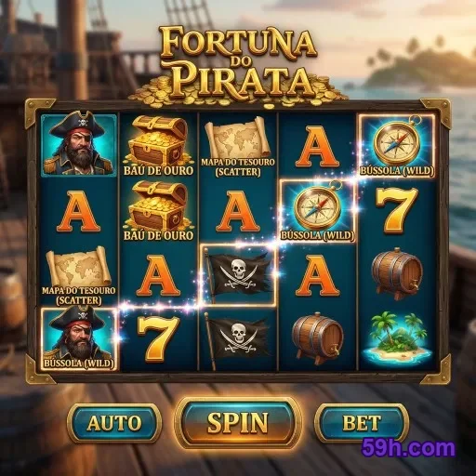476x476 pixels.
Task: Click the barrel symbol in fifth reel
Action: [x=397, y=274]
